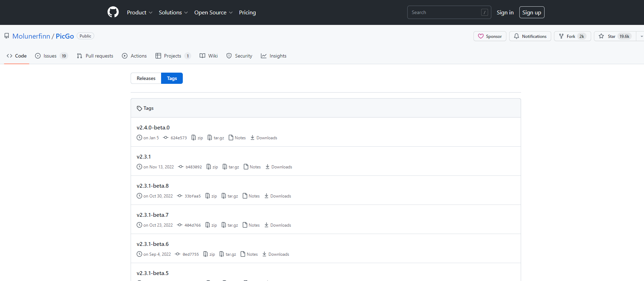Click the Public badge label
The height and width of the screenshot is (281, 644).
[85, 36]
